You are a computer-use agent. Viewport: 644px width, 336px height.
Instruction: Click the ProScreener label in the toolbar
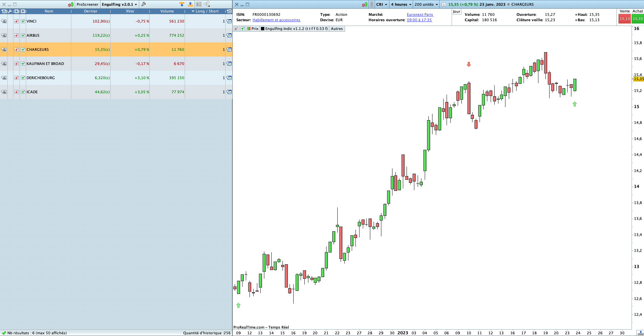87,4
